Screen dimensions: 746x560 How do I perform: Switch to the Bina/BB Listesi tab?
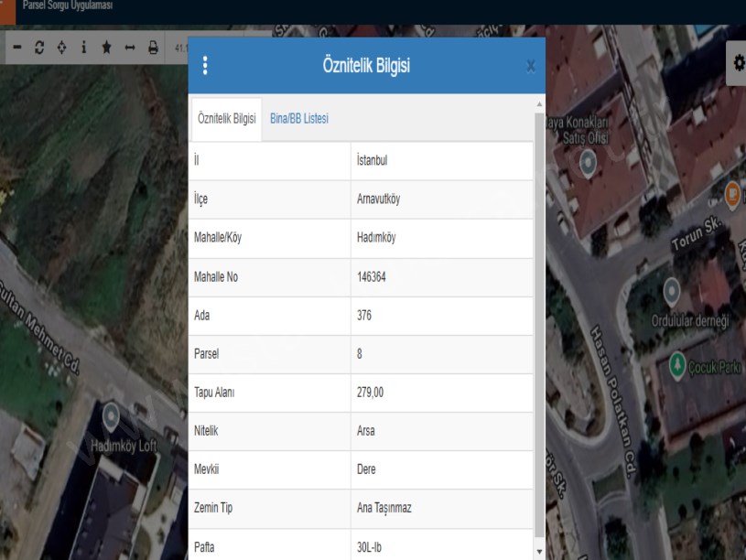click(x=299, y=119)
